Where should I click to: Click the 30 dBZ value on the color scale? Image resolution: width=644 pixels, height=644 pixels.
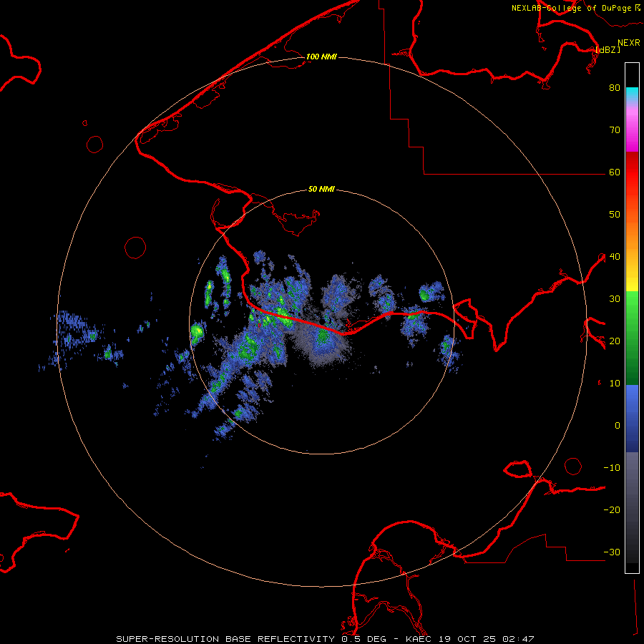pos(615,299)
